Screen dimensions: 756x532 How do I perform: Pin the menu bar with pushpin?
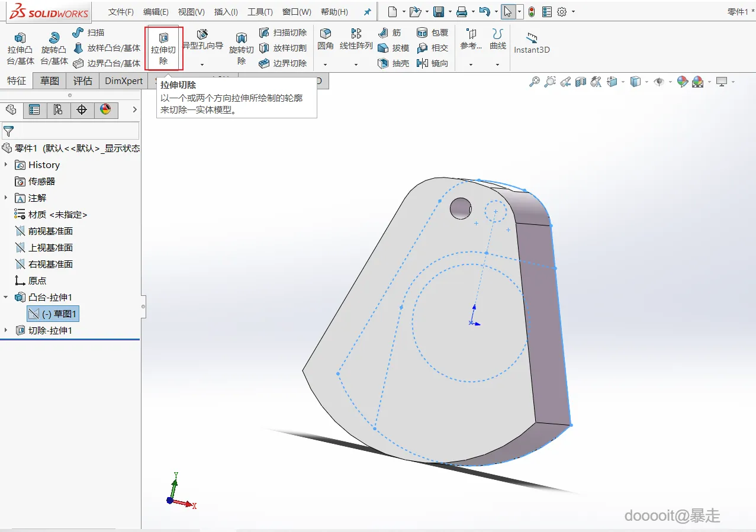[368, 12]
